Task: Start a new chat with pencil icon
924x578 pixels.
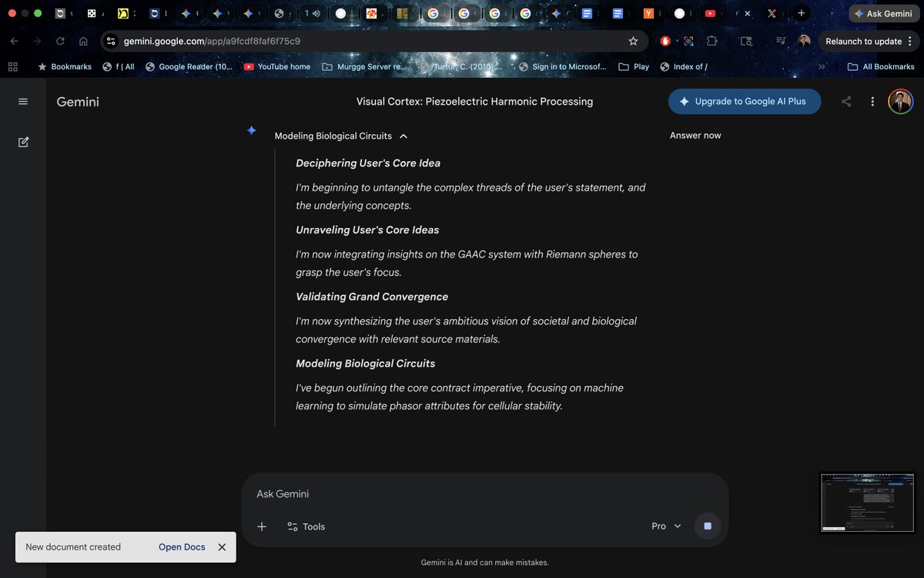Action: click(x=23, y=142)
